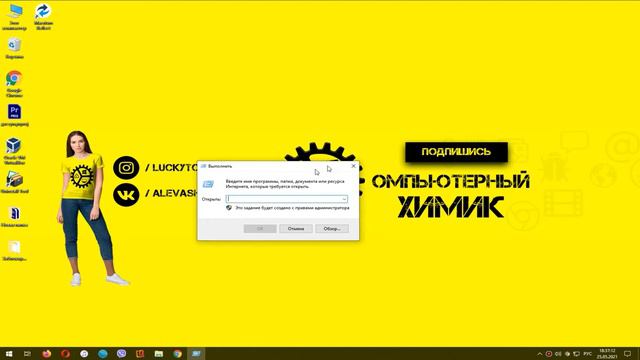This screenshot has width=640, height=360.
Task: Select the Run dialog taskbar button
Action: point(196,354)
